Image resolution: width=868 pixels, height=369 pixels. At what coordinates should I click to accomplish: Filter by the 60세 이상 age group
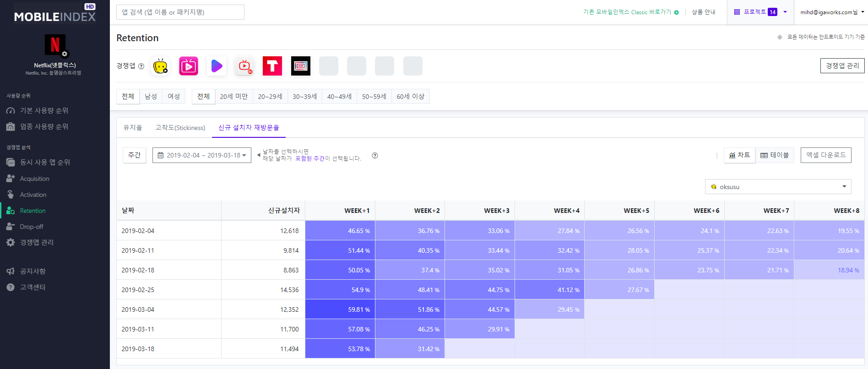pyautogui.click(x=411, y=97)
